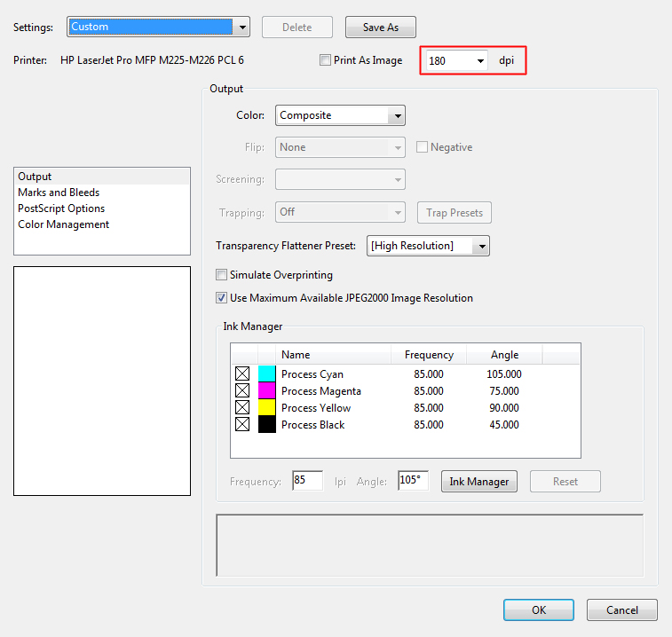Select PostScript Options category
Image resolution: width=672 pixels, height=637 pixels.
[61, 208]
